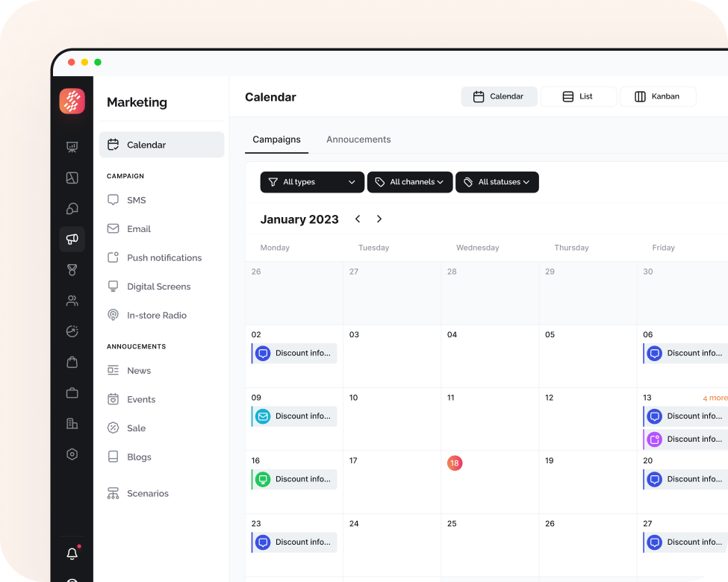728x582 pixels.
Task: Open the medal rewards icon in rail
Action: [x=72, y=269]
